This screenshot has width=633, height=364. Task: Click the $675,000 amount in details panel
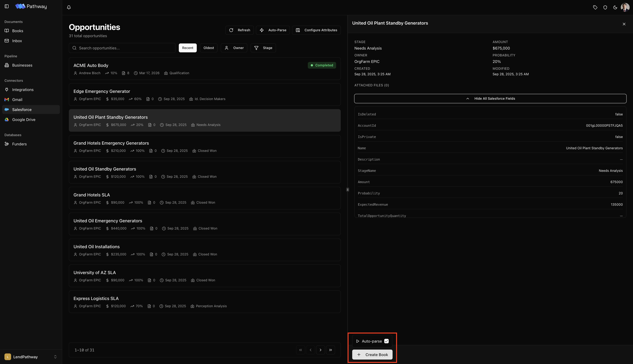[501, 48]
